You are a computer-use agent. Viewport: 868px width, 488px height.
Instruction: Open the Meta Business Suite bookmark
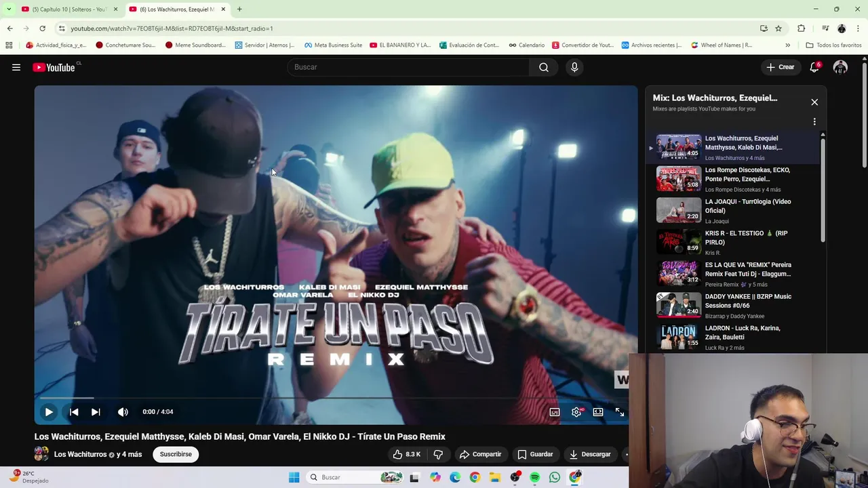pos(332,45)
